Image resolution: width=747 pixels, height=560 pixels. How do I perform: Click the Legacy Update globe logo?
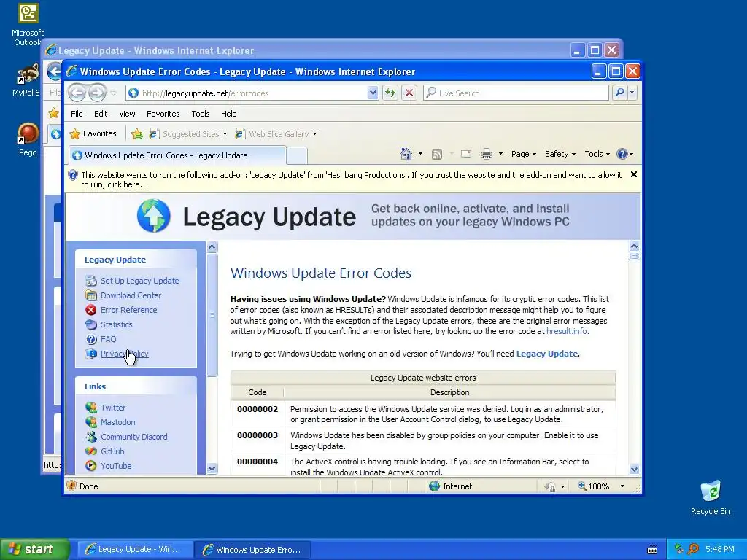click(x=153, y=216)
